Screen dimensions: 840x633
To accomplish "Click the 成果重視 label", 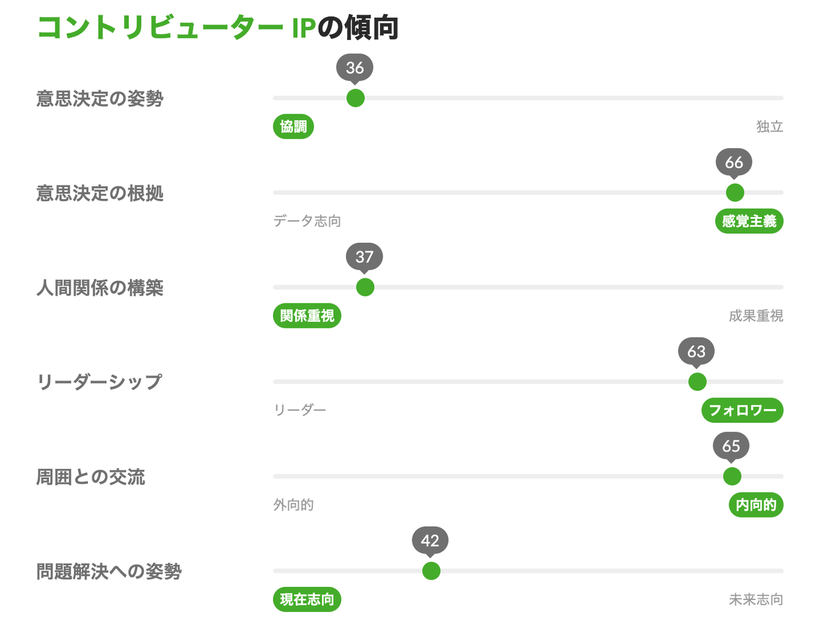I will [x=755, y=316].
